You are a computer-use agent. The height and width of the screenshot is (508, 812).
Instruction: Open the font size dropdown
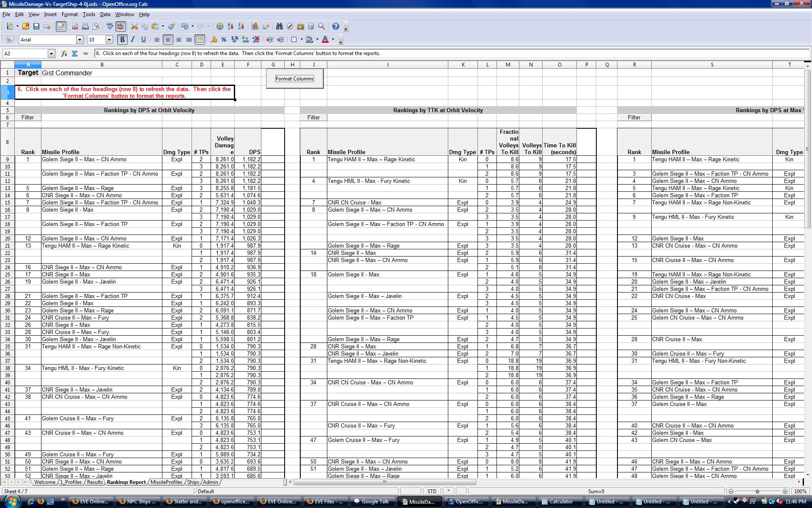pyautogui.click(x=109, y=39)
